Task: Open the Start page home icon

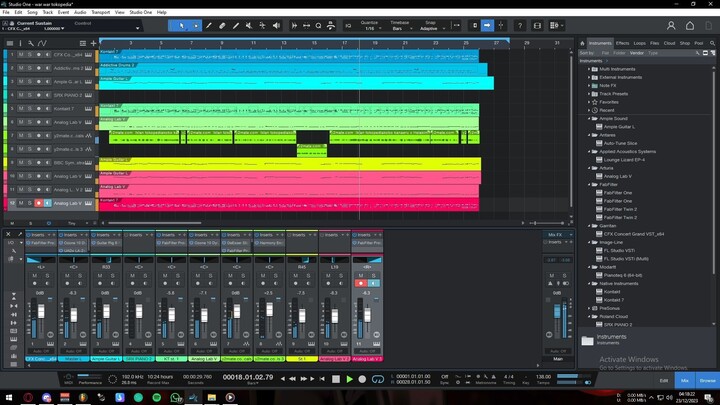Action: tap(690, 26)
